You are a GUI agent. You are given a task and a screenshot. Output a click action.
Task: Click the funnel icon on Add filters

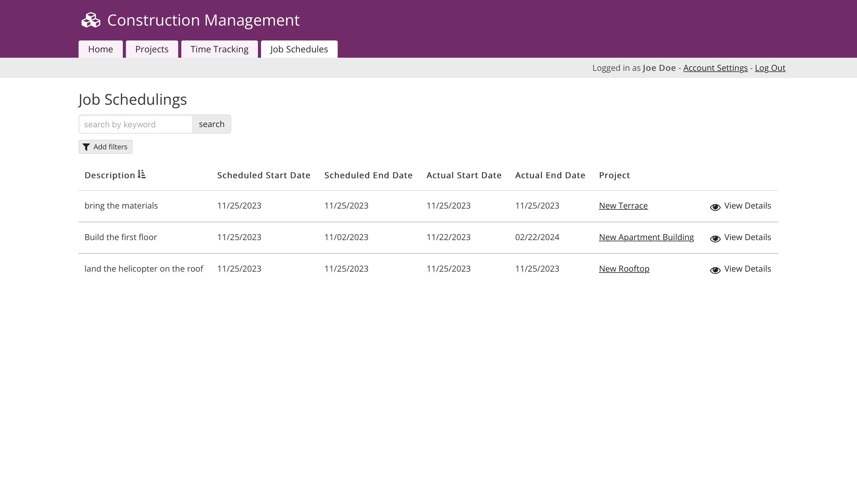click(87, 147)
